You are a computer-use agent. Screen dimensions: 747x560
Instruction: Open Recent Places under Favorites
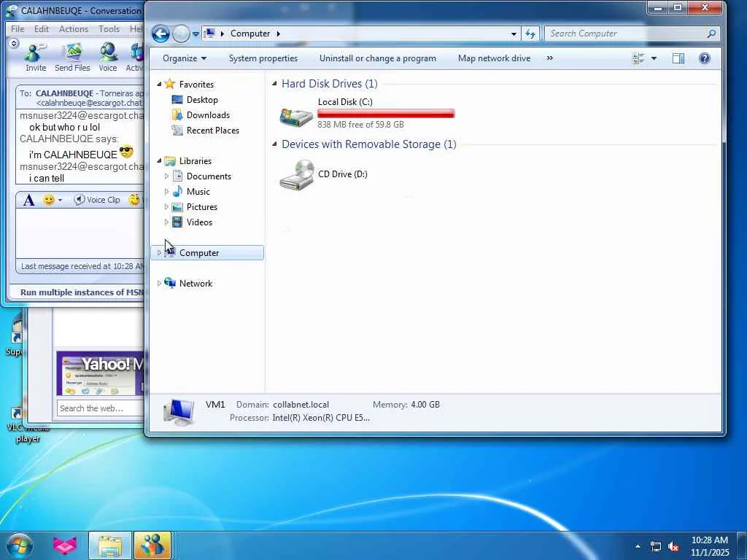[212, 130]
